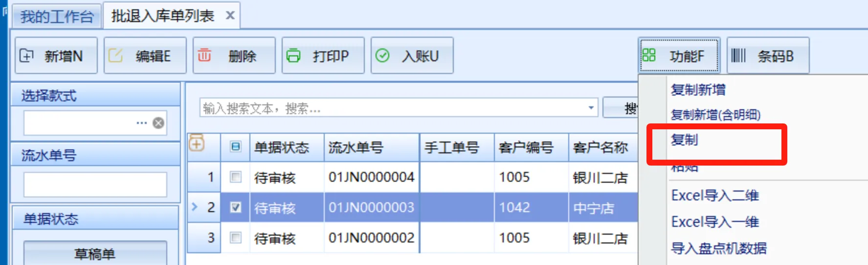Click the 入账U checkmark icon
Screen dimensions: 868x265
coord(382,56)
